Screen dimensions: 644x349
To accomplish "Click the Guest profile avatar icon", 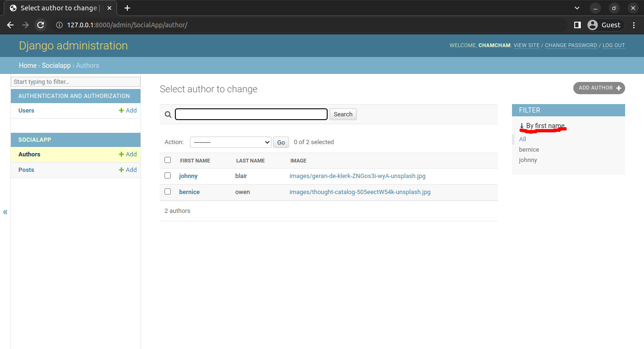I will point(593,25).
